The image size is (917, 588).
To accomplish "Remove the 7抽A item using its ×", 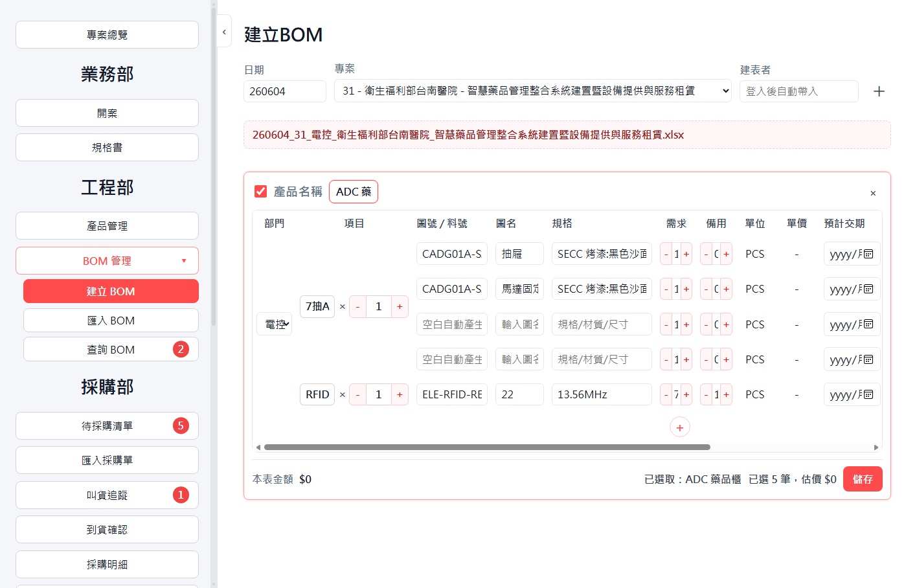I will pyautogui.click(x=343, y=306).
